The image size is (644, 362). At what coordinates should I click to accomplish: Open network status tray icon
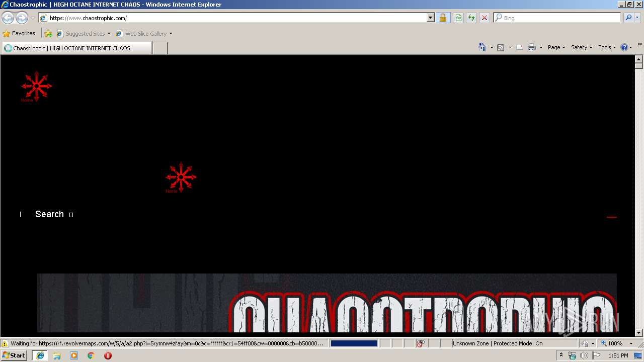(x=572, y=355)
